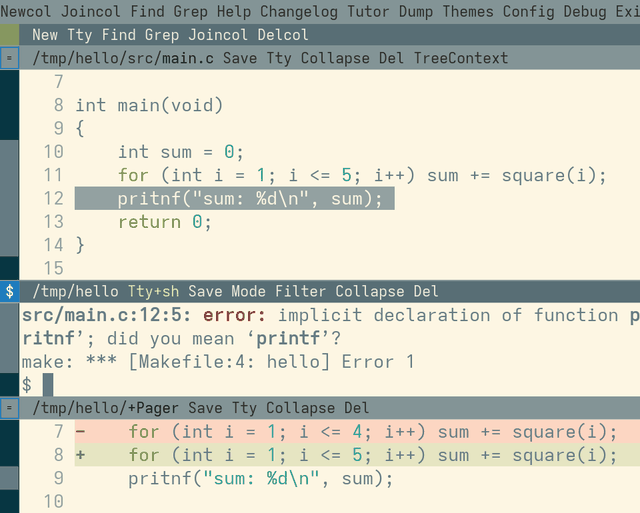Viewport: 640px width, 513px height.
Task: Click New in the column tag bar
Action: [45, 35]
